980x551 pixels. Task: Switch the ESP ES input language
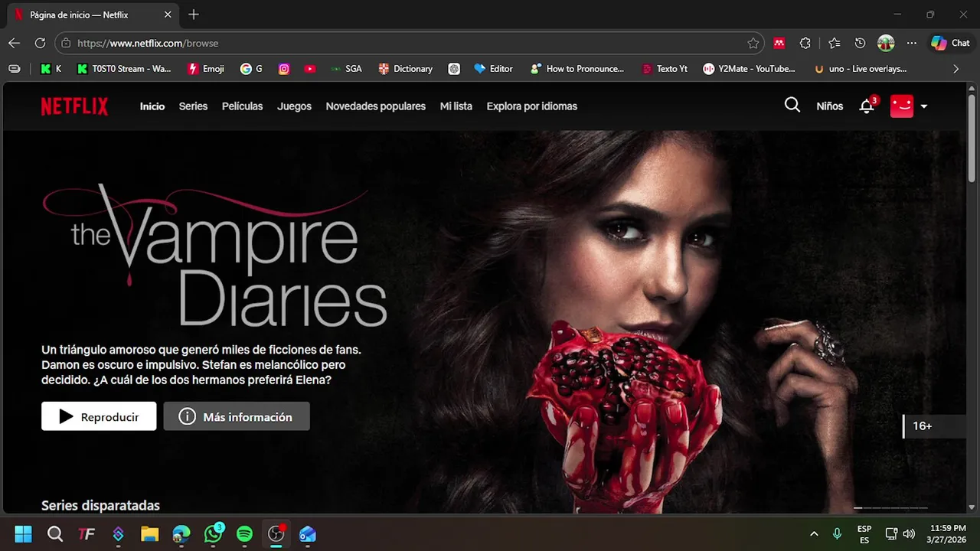point(864,534)
